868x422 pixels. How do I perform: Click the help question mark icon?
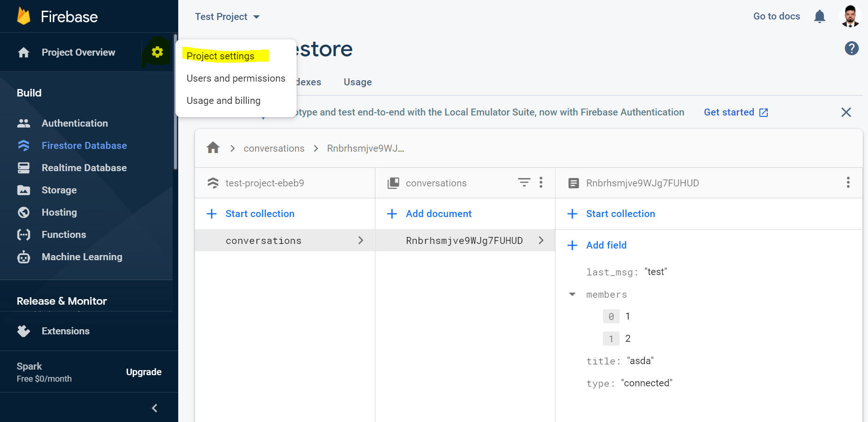click(x=852, y=48)
